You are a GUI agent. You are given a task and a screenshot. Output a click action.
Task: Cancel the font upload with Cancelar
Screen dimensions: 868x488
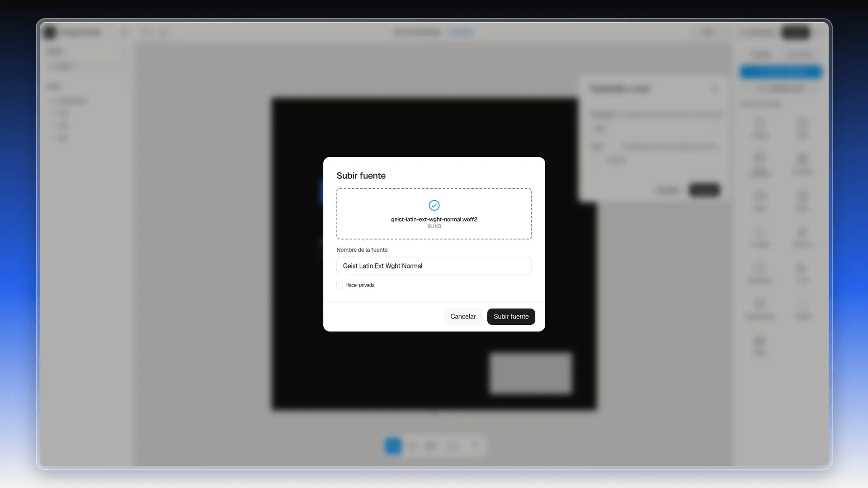463,317
